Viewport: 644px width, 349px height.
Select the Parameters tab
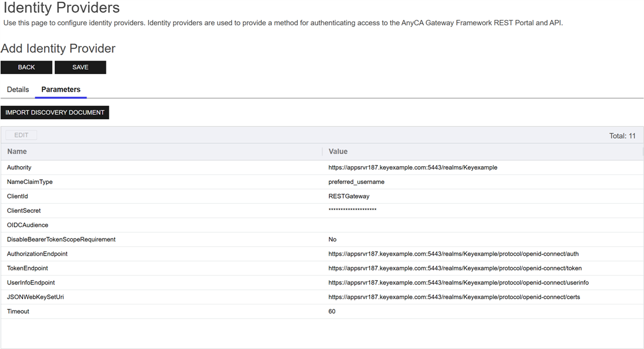pyautogui.click(x=61, y=90)
